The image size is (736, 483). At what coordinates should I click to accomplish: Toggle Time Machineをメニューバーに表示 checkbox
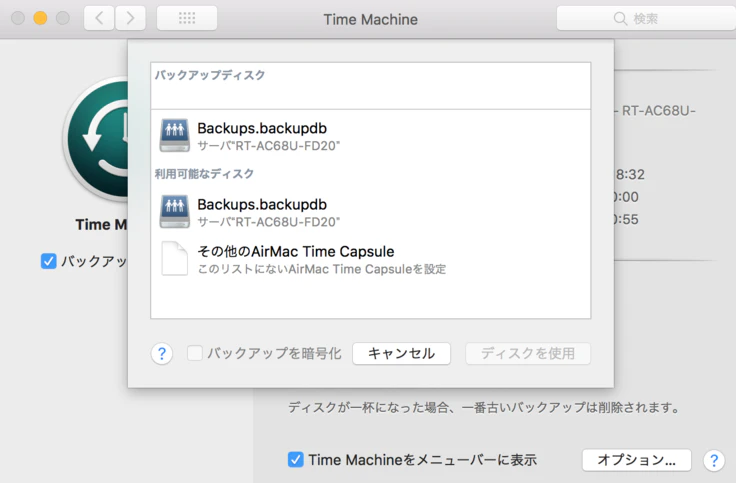[295, 460]
